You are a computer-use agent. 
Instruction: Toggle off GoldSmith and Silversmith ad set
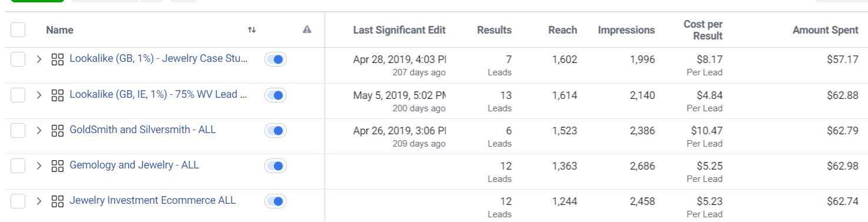tap(276, 130)
